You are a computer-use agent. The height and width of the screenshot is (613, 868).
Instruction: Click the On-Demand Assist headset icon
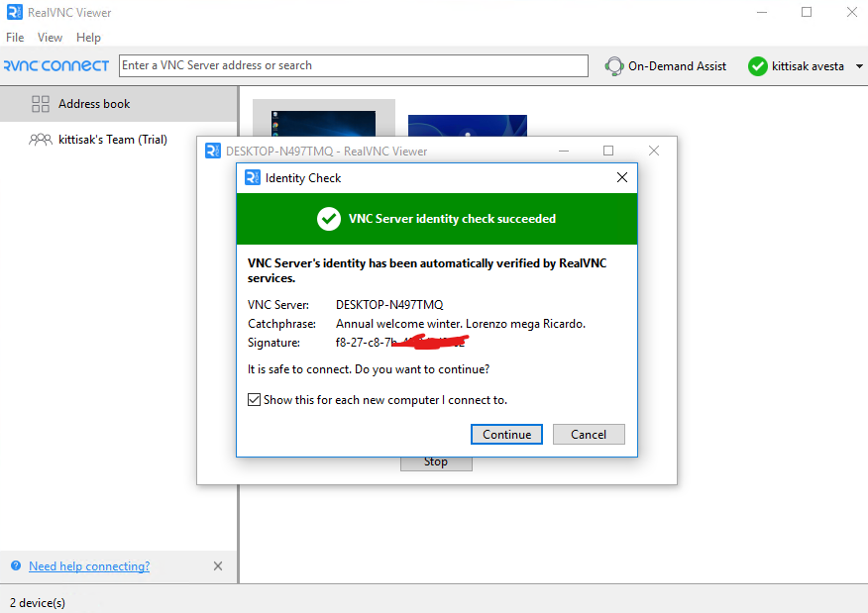(x=614, y=66)
